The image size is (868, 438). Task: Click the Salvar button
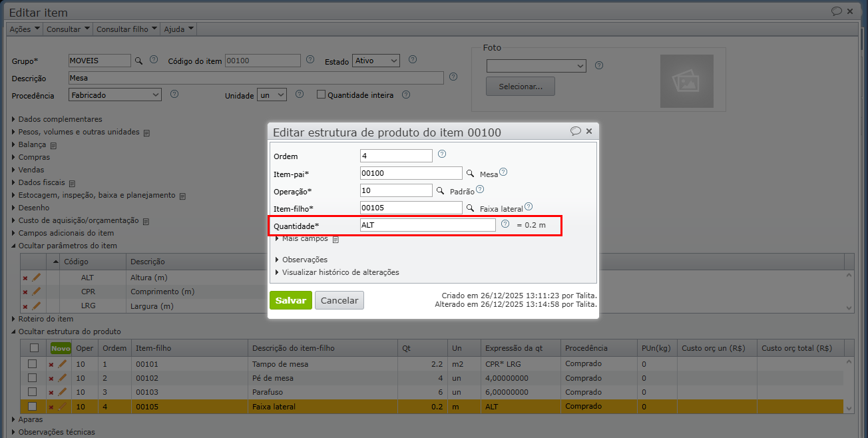coord(291,300)
